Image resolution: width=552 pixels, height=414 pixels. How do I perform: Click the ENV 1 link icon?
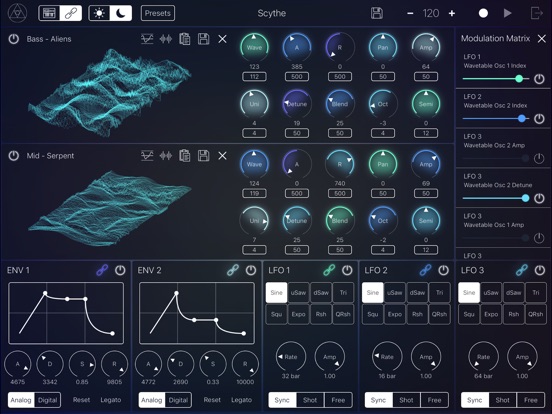coord(102,270)
